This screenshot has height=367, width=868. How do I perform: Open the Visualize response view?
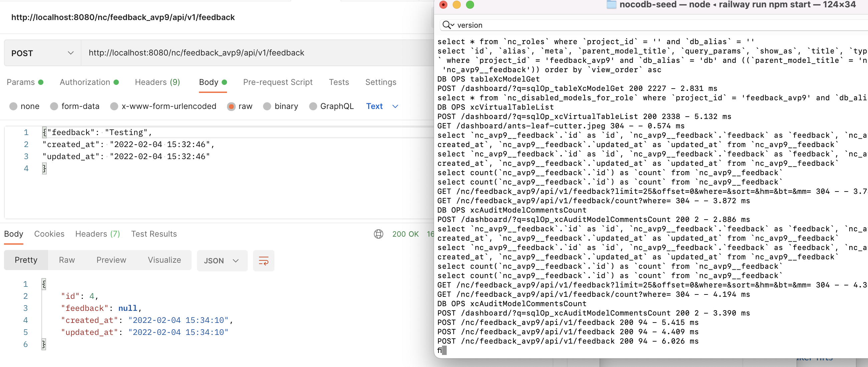(x=164, y=260)
